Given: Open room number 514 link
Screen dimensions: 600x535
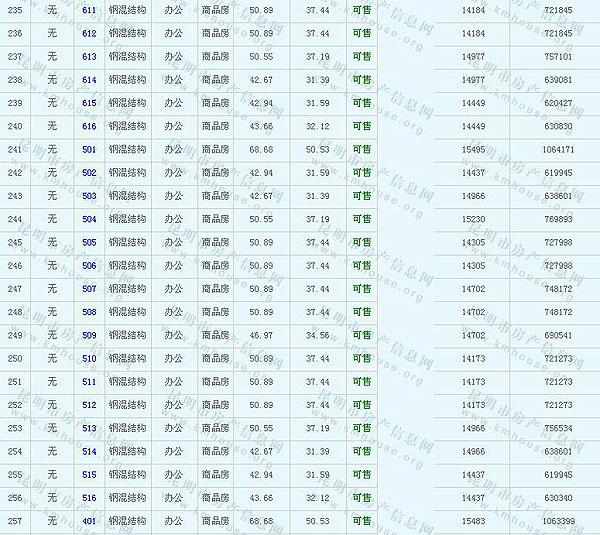Looking at the screenshot, I should pyautogui.click(x=89, y=452).
